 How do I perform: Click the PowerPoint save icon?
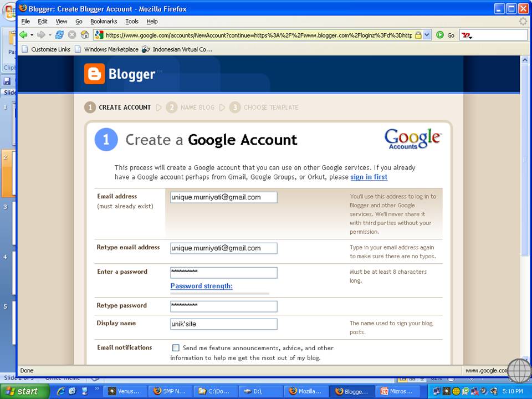[x=7, y=81]
